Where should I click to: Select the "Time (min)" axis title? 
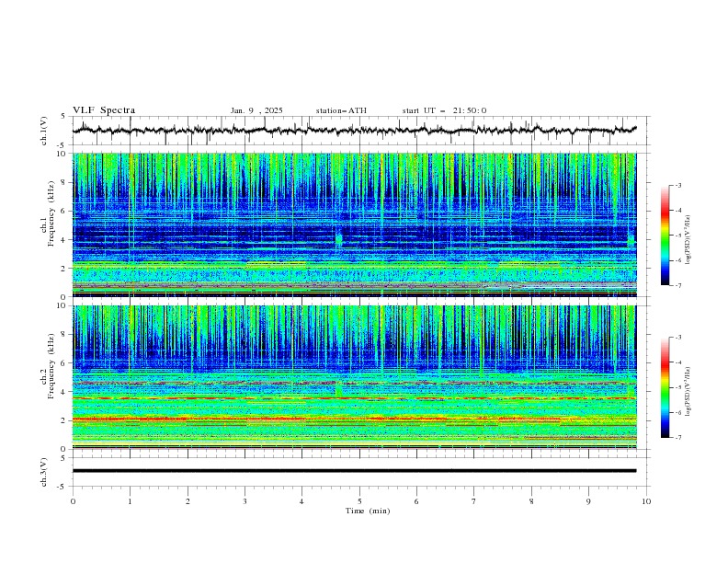coord(368,511)
